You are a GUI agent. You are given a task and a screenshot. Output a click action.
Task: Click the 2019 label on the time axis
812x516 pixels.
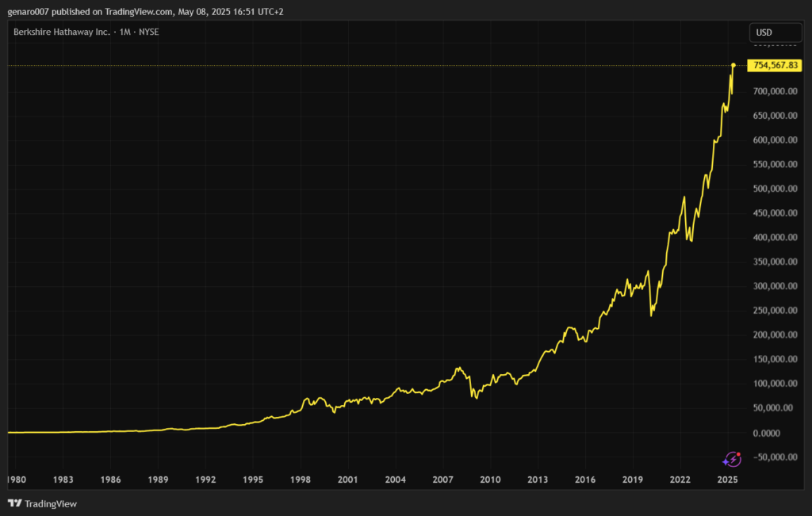[632, 480]
